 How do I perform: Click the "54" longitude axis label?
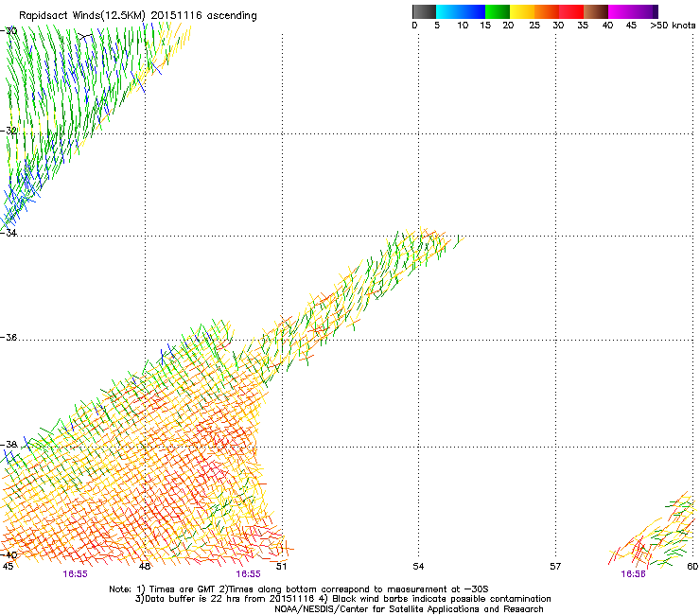[418, 567]
